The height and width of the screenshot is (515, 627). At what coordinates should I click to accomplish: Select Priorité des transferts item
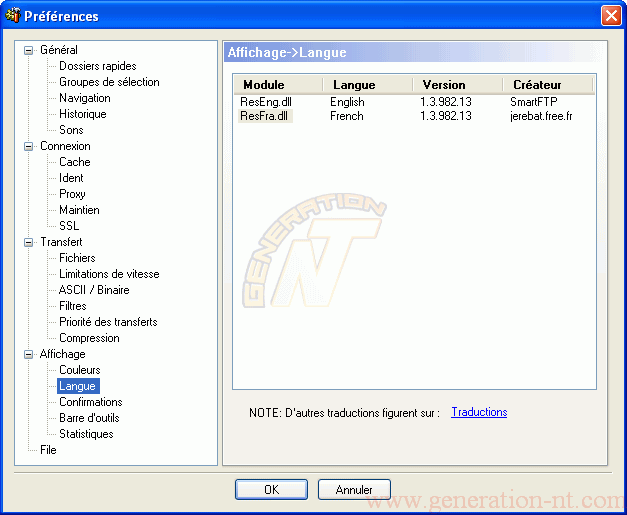pos(108,322)
